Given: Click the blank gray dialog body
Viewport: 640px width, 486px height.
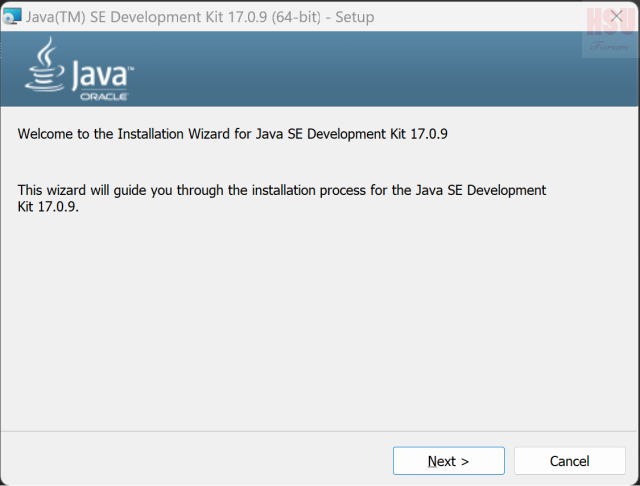Looking at the screenshot, I should pyautogui.click(x=320, y=320).
